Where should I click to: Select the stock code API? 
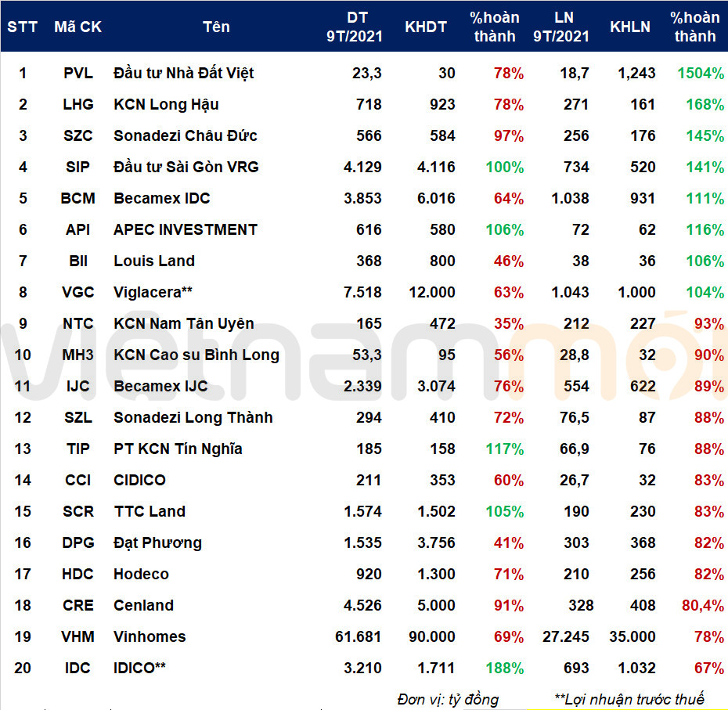tap(77, 229)
